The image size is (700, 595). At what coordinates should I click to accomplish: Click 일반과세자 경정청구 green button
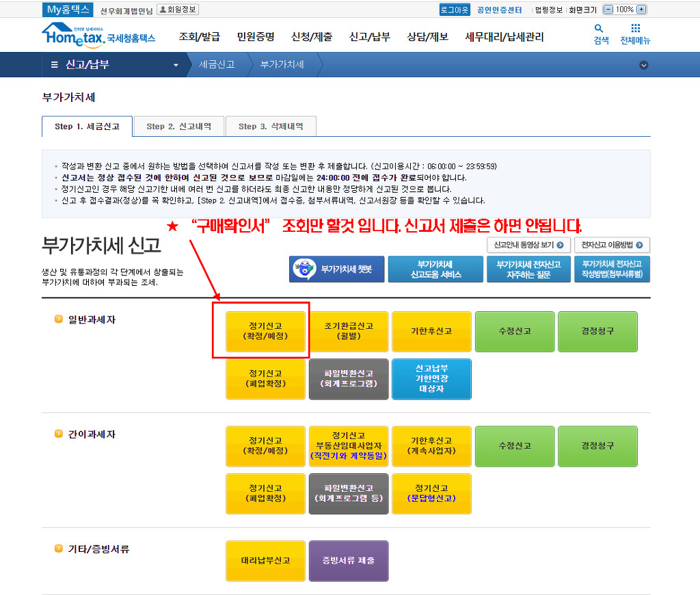click(x=597, y=332)
